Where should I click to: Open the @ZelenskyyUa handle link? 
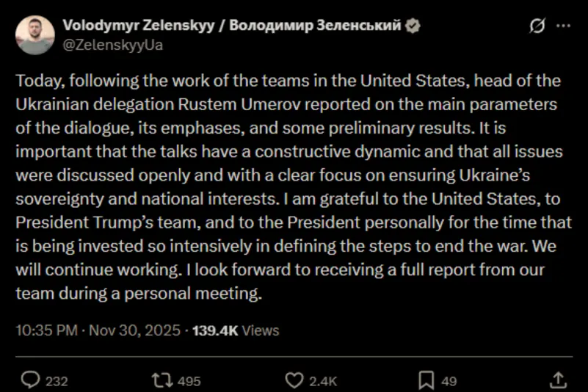click(x=112, y=45)
